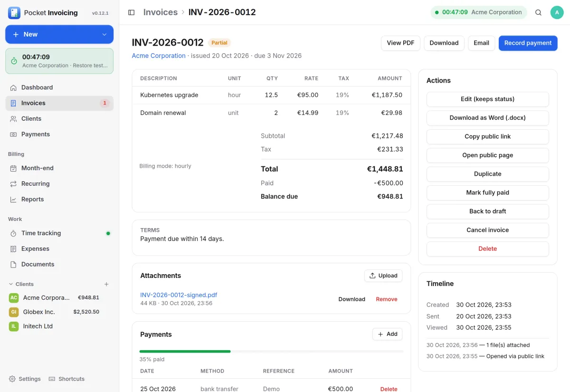Click the Pocket Invoicing app logo
This screenshot has height=392, width=570.
pyautogui.click(x=14, y=13)
